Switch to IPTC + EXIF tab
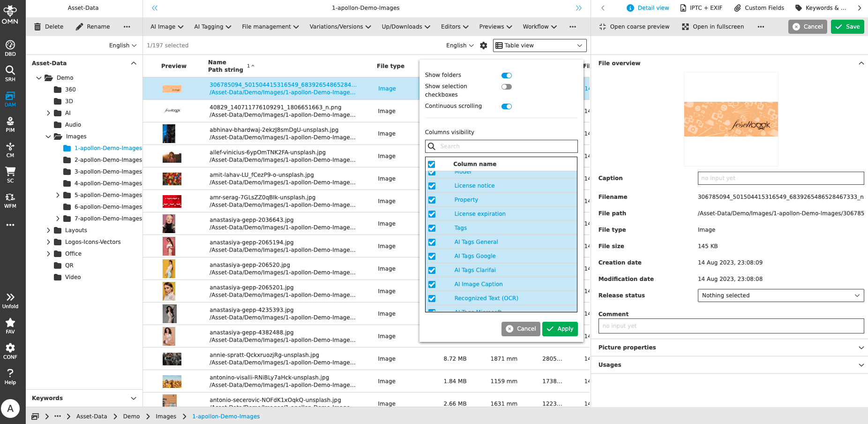Viewport: 868px width, 424px height. (701, 8)
